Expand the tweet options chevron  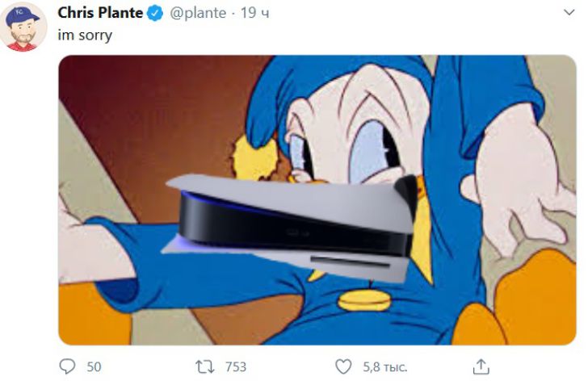coord(569,13)
